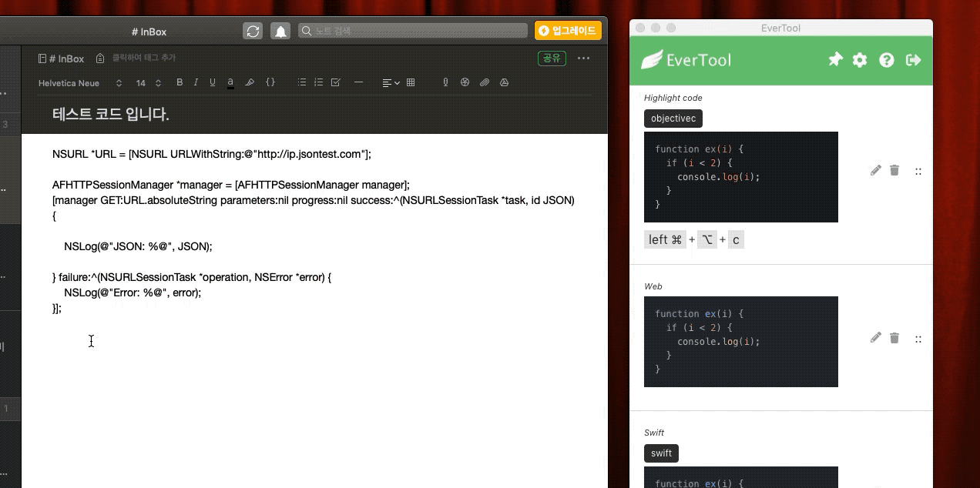The height and width of the screenshot is (488, 980).
Task: Click the NSLog Error line in note
Action: point(133,292)
